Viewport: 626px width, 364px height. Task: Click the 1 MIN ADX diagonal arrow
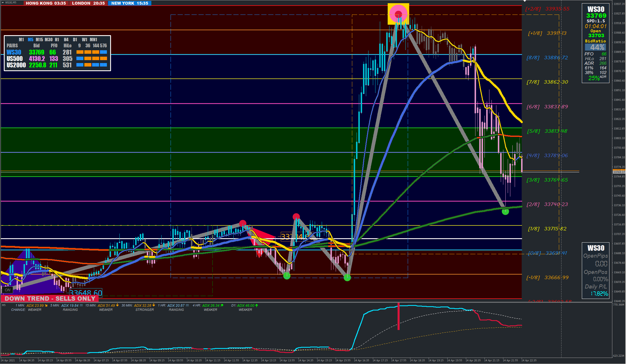[x=46, y=305]
